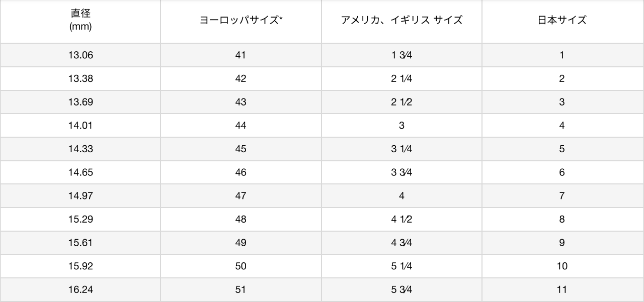Select Japan size 10 cell
Screen dimensions: 644x302
coord(562,266)
